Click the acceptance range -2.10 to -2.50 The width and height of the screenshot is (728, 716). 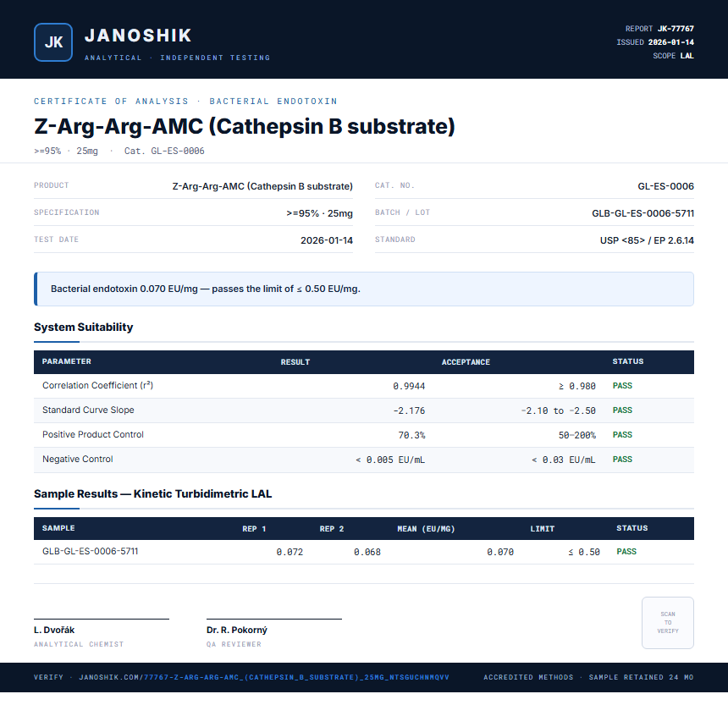tap(558, 411)
